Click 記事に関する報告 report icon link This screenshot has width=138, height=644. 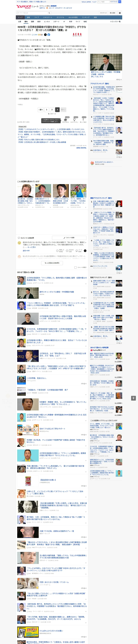click(24, 122)
